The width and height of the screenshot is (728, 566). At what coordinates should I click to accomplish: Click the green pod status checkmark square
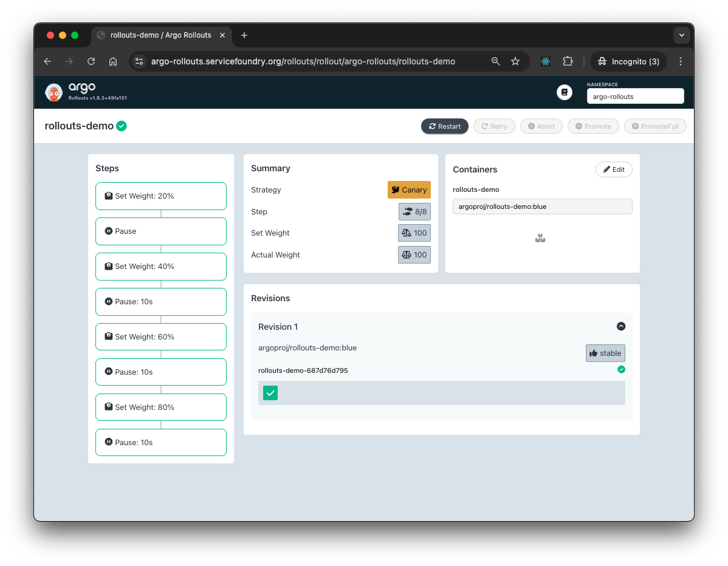270,393
